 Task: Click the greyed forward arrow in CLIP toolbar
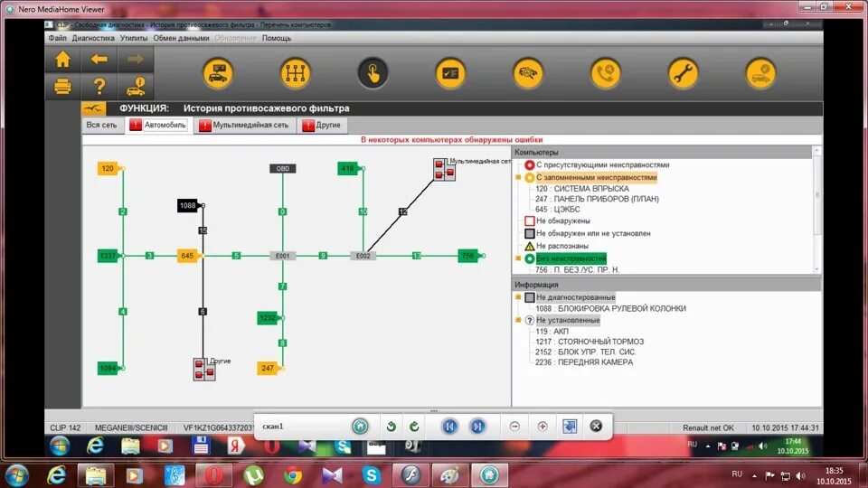[x=135, y=60]
